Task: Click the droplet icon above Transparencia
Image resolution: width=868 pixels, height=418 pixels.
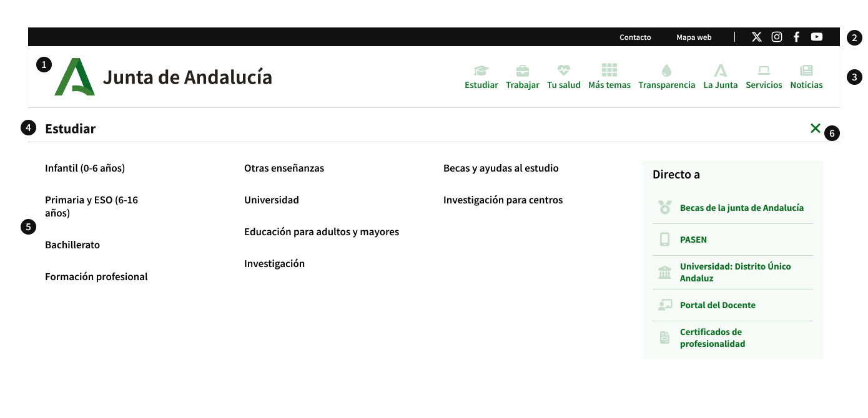Action: pyautogui.click(x=666, y=70)
